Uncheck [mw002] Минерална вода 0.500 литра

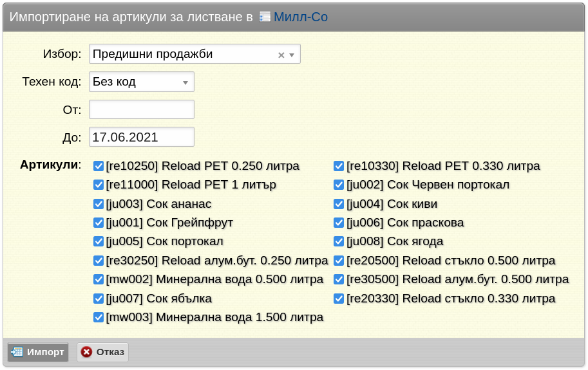tap(99, 279)
